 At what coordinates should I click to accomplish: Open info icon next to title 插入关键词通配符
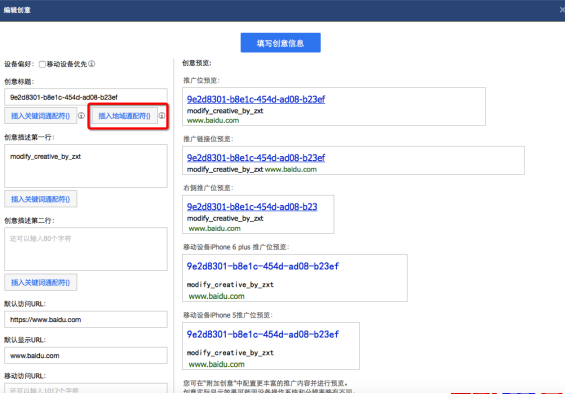click(81, 116)
